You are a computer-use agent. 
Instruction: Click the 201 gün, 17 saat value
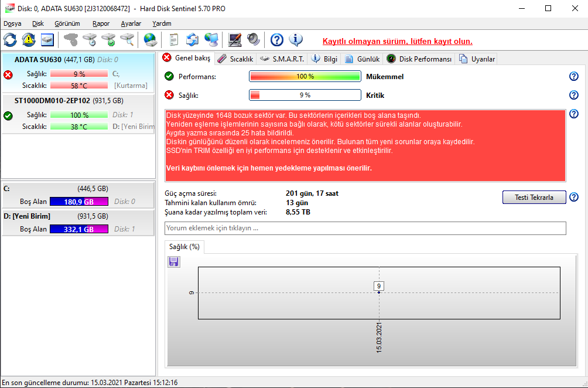tap(312, 193)
